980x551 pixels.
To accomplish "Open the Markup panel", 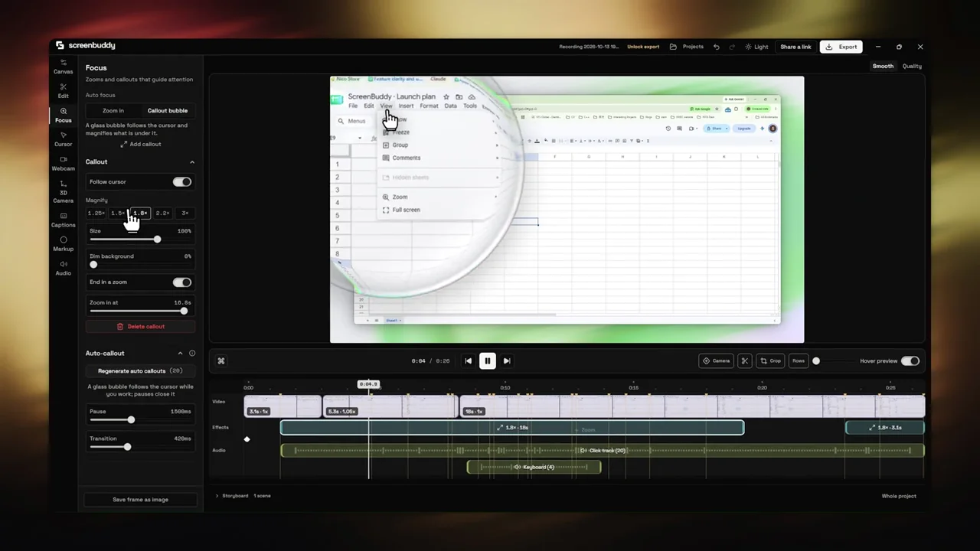I will [63, 244].
